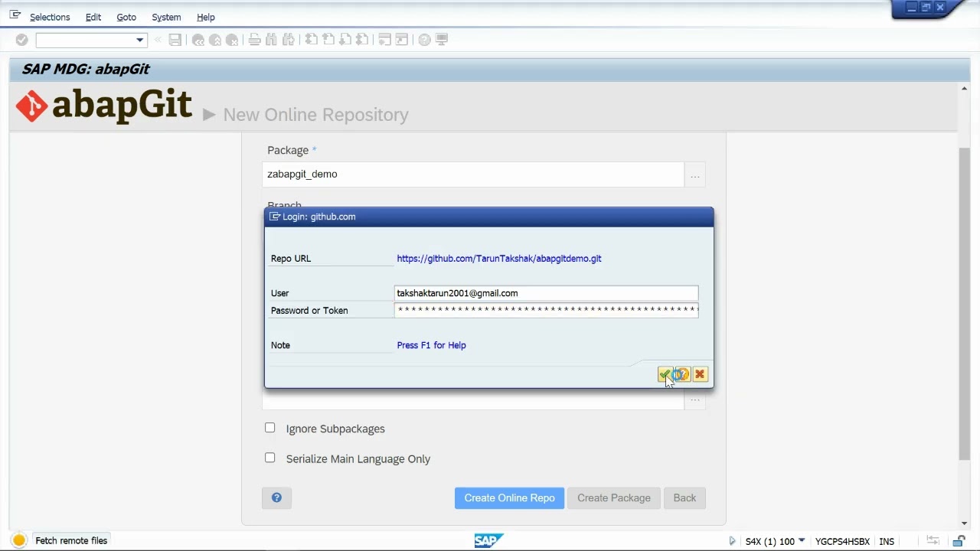Open the Help menu
The image size is (980, 551).
pyautogui.click(x=205, y=17)
